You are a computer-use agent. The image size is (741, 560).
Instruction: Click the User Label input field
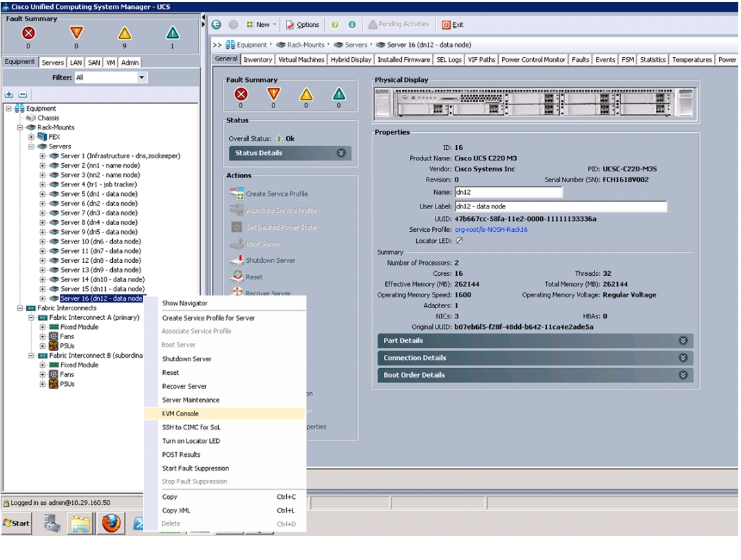pyautogui.click(x=561, y=206)
